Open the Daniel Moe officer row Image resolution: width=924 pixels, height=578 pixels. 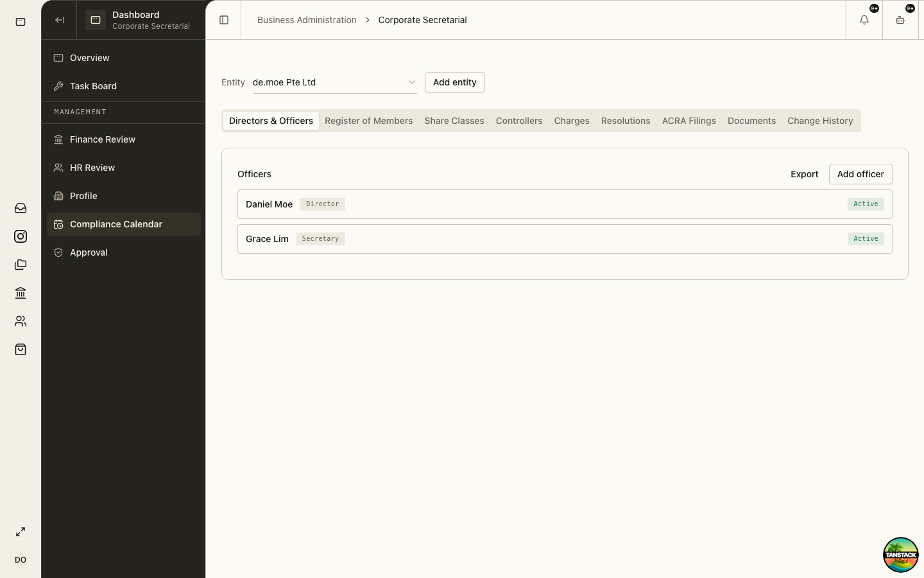click(x=565, y=204)
